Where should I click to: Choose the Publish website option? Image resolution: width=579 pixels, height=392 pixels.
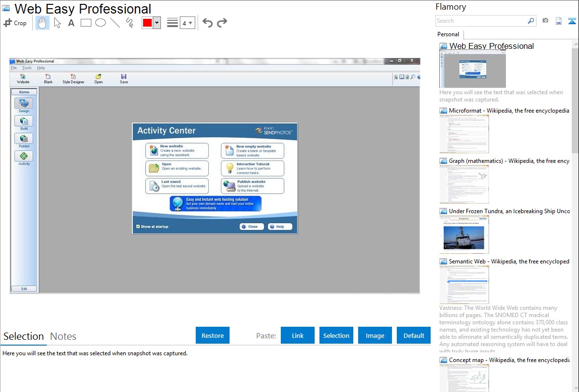(253, 186)
